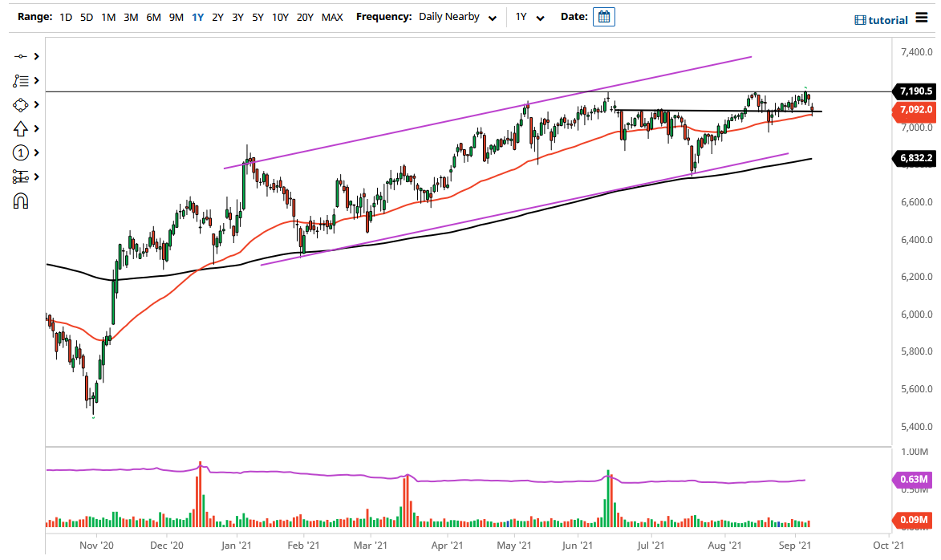The height and width of the screenshot is (560, 941).
Task: Click the purple 0.63M volume label
Action: point(913,480)
